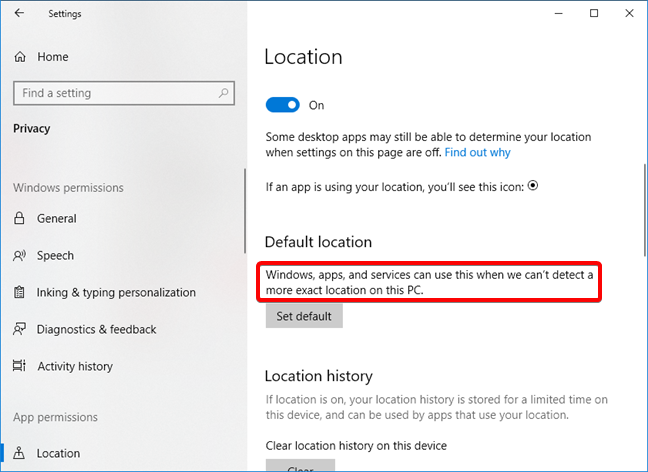Turn off the Location toggle switch

[x=283, y=105]
